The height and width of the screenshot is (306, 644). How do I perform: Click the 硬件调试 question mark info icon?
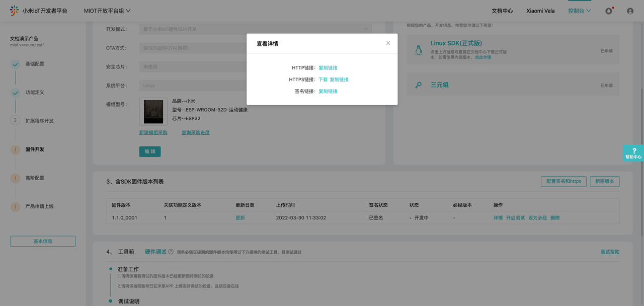tap(171, 252)
